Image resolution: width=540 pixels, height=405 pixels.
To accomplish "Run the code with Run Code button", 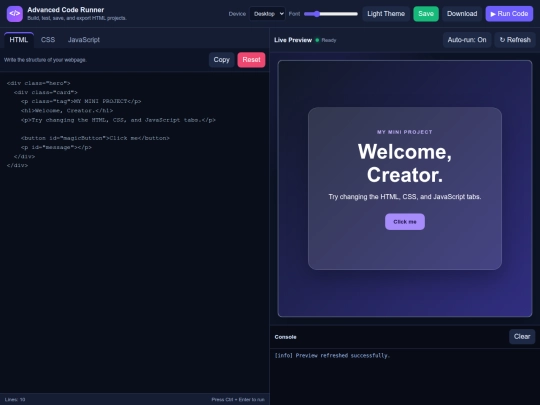I will point(509,14).
